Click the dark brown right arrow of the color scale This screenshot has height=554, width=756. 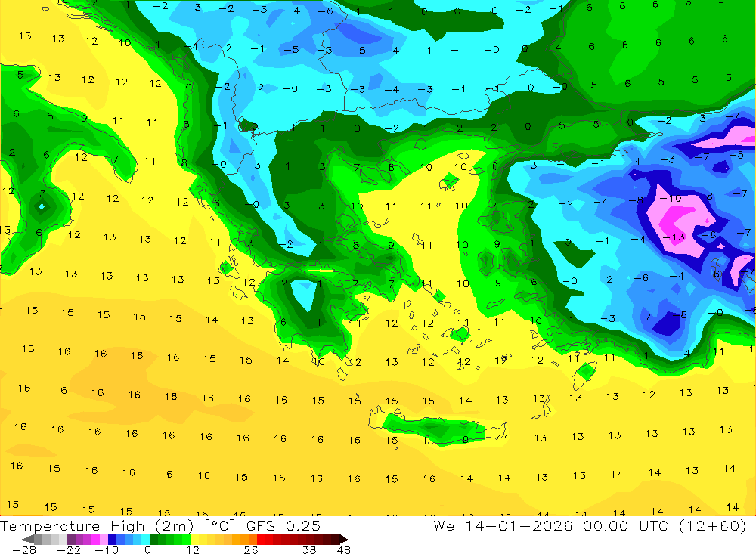tap(344, 539)
